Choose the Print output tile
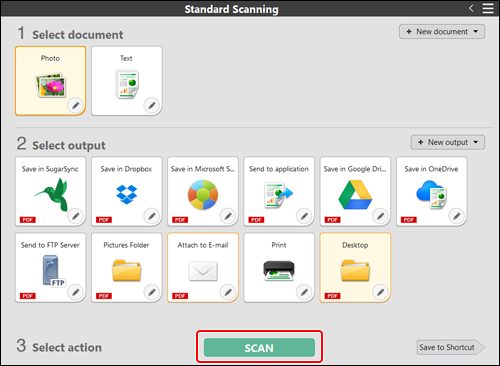This screenshot has height=366, width=500. coord(279,267)
